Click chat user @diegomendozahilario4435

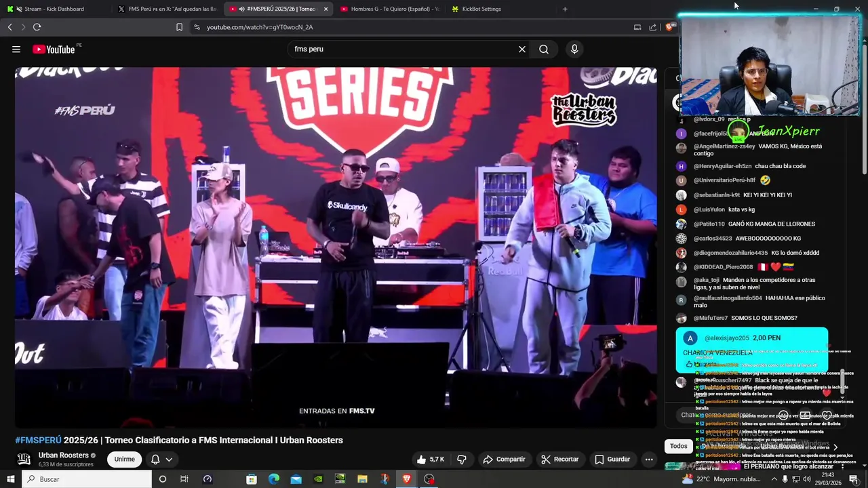tap(731, 253)
